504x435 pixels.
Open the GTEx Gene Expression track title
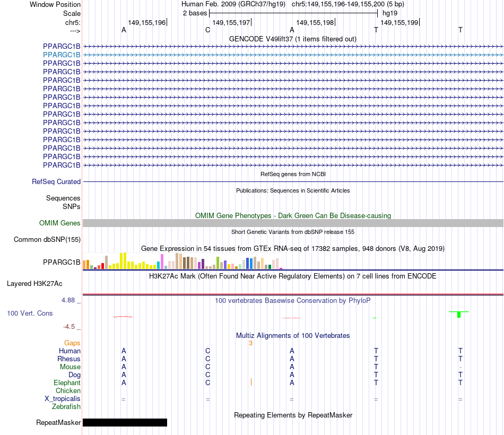pos(293,248)
